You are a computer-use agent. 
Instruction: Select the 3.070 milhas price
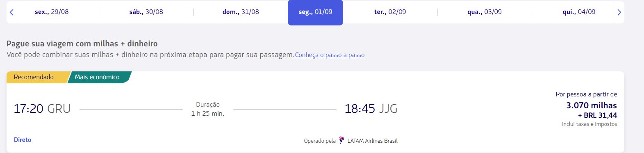[x=591, y=105]
